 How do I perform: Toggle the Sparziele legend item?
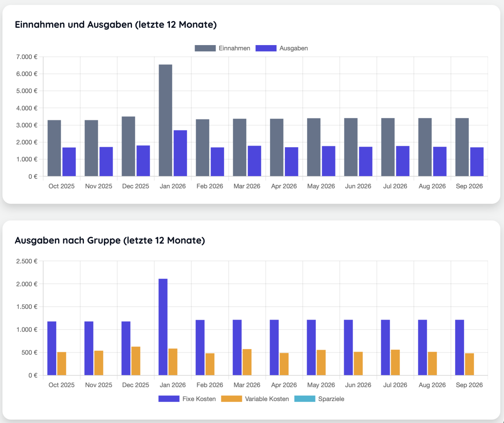click(319, 399)
